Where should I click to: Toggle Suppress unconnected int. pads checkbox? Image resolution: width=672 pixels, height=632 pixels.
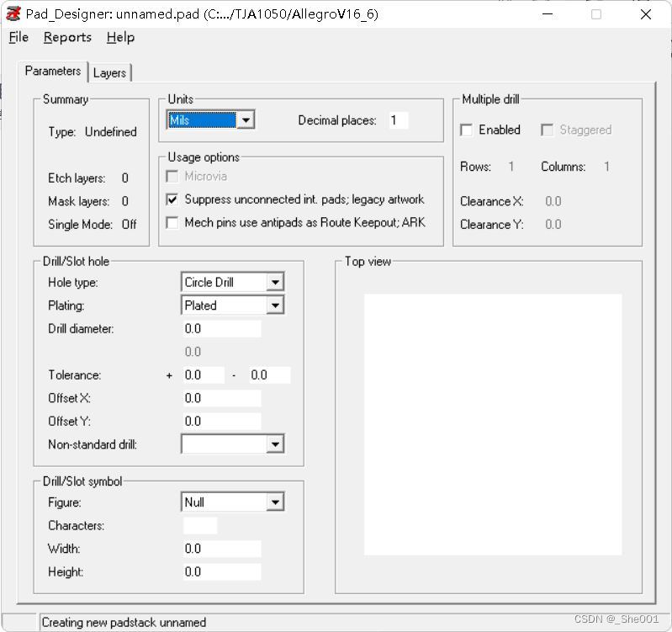coord(172,199)
